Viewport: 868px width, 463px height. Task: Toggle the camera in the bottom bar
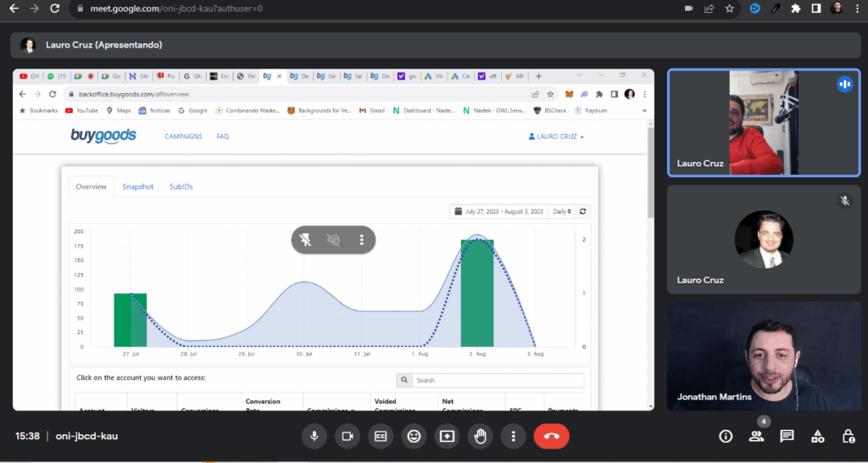(347, 436)
